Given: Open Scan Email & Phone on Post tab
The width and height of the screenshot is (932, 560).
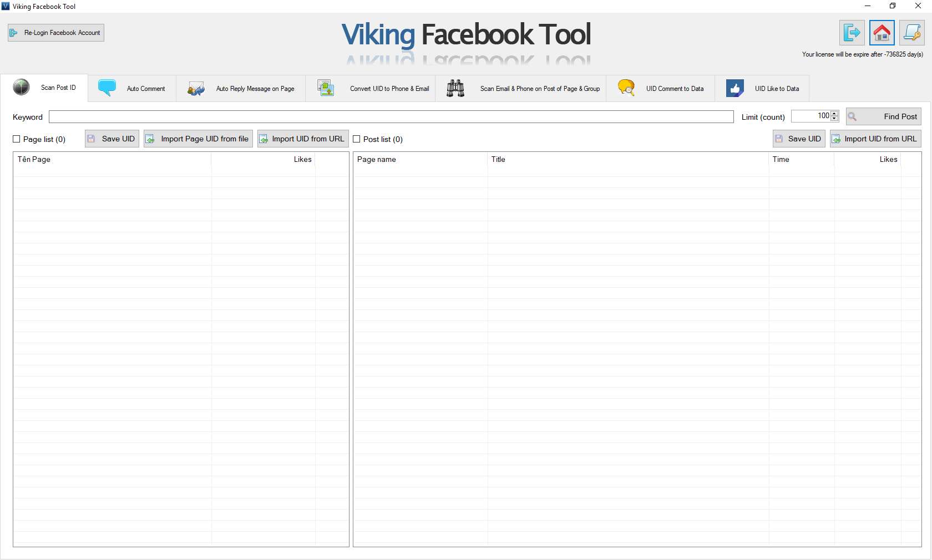Looking at the screenshot, I should [x=521, y=88].
